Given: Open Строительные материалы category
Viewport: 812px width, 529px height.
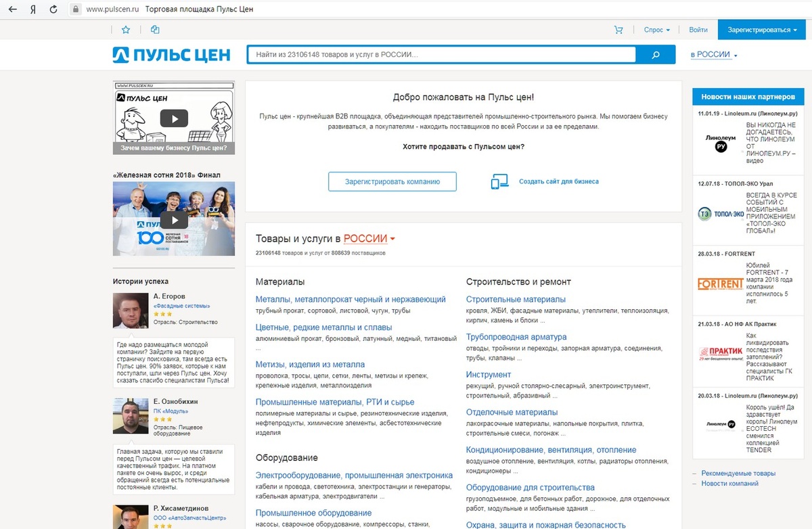Looking at the screenshot, I should tap(516, 299).
